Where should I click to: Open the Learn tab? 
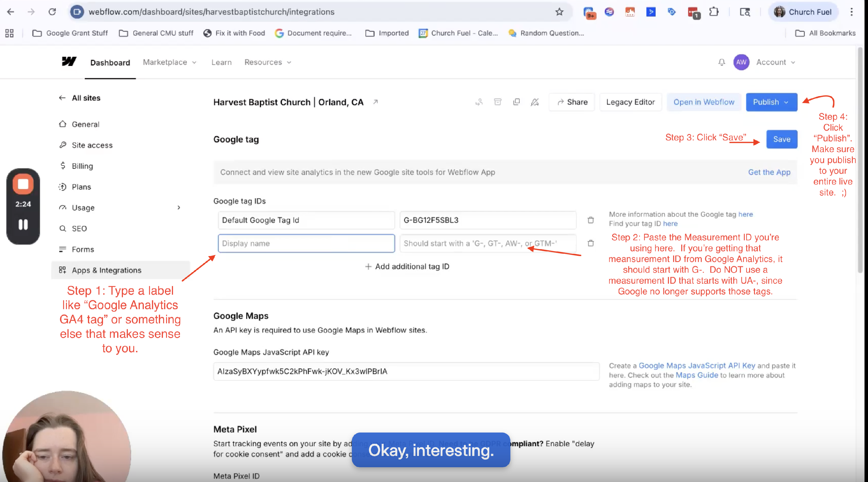221,62
